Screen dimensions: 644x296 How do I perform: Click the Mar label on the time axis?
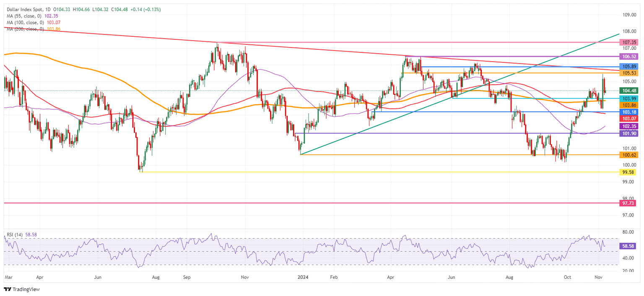pyautogui.click(x=9, y=277)
